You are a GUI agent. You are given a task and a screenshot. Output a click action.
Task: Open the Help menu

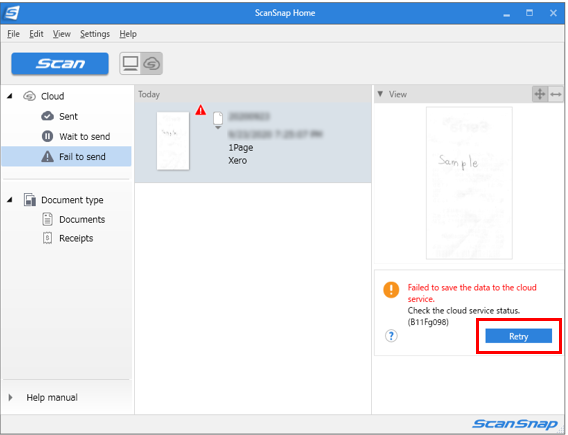pos(128,34)
